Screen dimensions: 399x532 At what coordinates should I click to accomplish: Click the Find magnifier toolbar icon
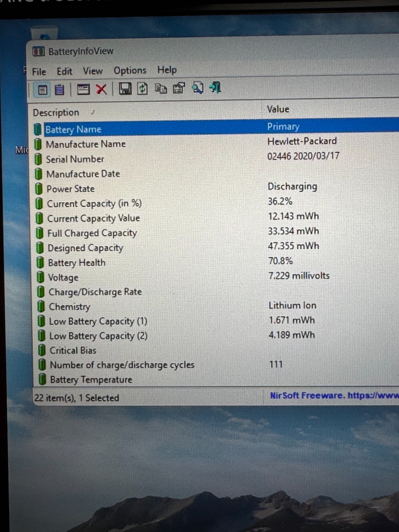[x=198, y=88]
